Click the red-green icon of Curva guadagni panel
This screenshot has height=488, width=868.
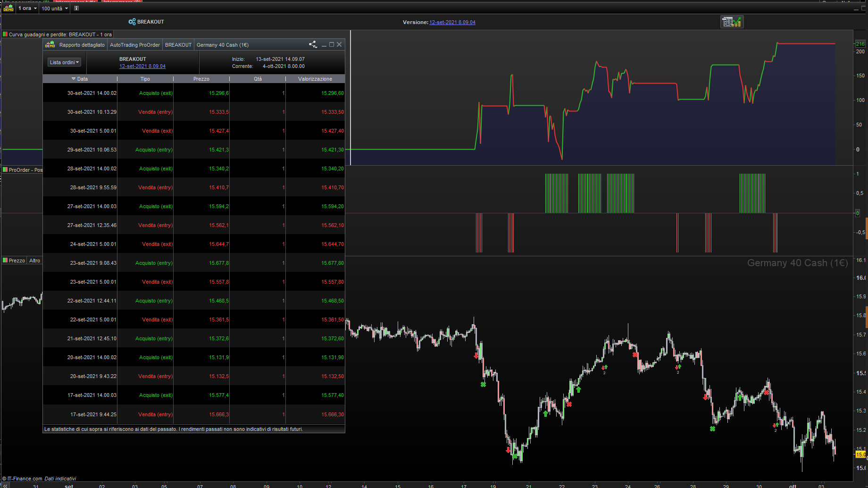pyautogui.click(x=5, y=34)
